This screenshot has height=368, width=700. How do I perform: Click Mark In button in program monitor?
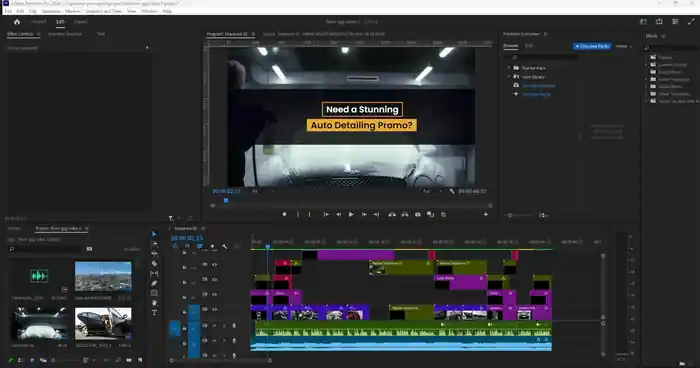tap(298, 215)
